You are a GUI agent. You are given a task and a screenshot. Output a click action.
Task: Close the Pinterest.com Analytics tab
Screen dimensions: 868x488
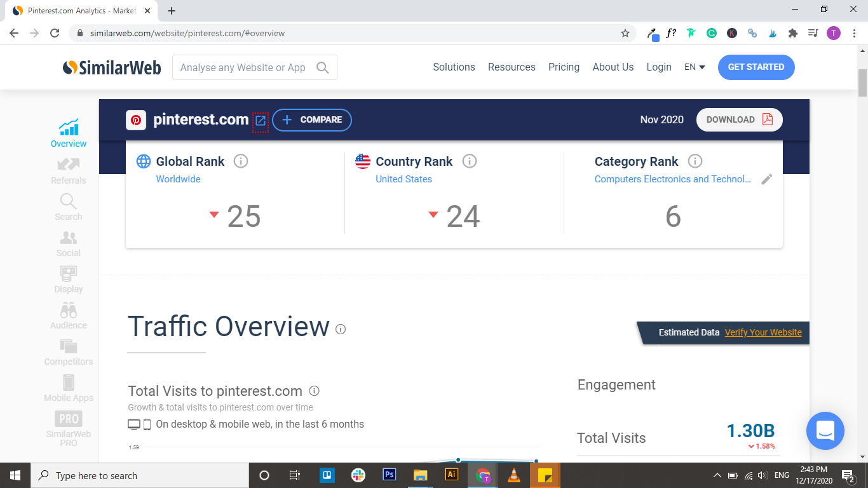pos(147,11)
